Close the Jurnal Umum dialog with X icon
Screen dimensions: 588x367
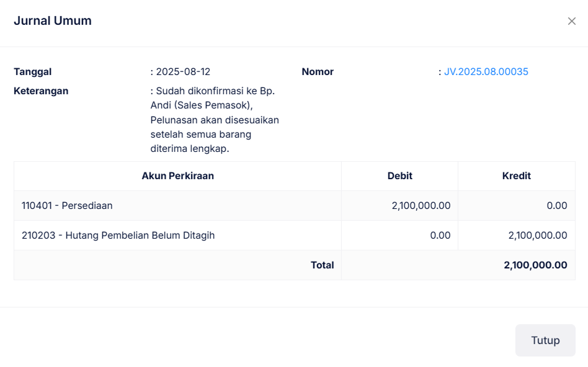click(x=571, y=21)
